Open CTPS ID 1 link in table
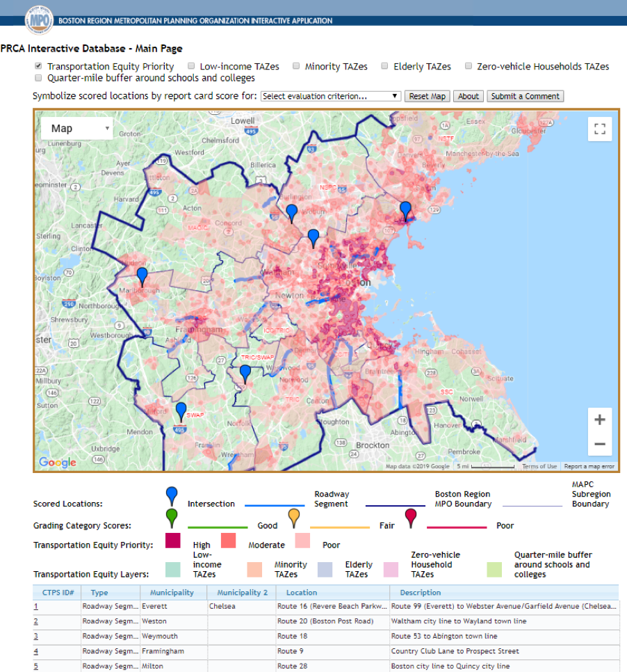 36,607
